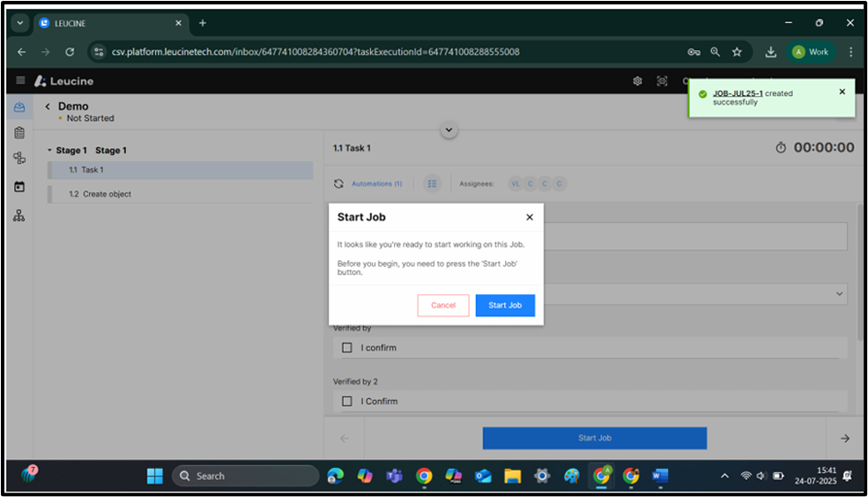
Task: Select 1.2 Create object task
Action: tap(181, 194)
